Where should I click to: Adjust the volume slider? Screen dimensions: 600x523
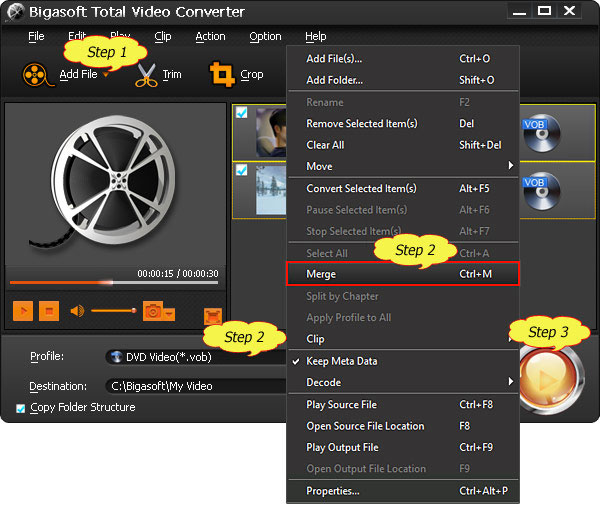[x=114, y=311]
